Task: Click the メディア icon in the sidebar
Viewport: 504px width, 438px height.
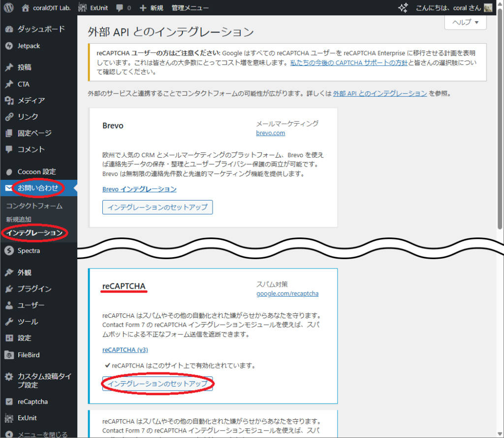Action: [x=9, y=101]
